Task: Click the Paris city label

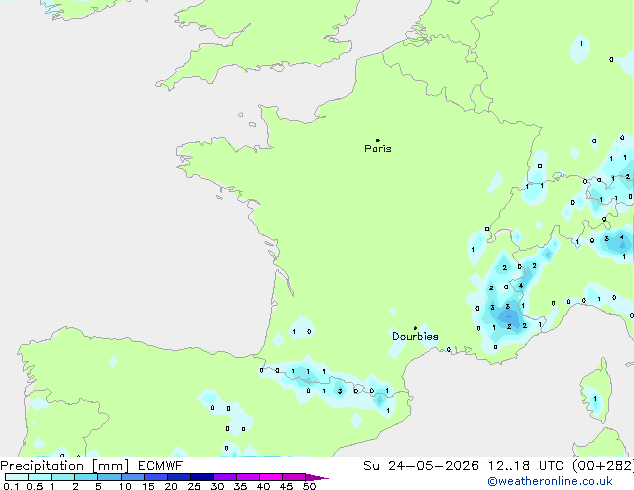Action: tap(378, 149)
